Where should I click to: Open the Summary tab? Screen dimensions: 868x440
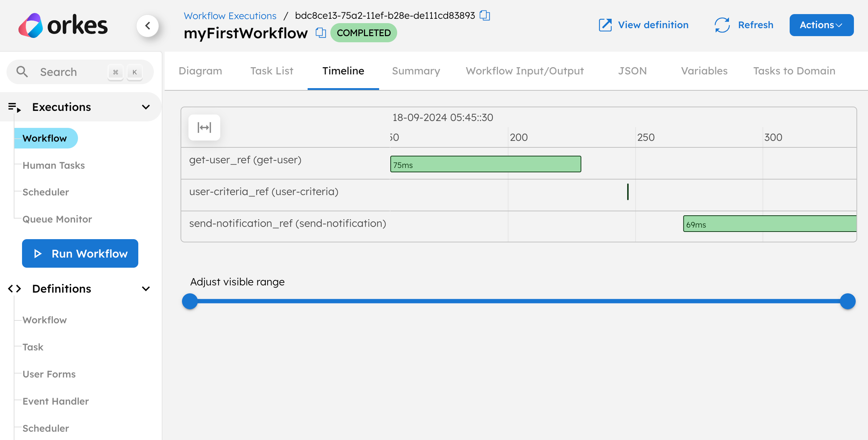pos(416,71)
